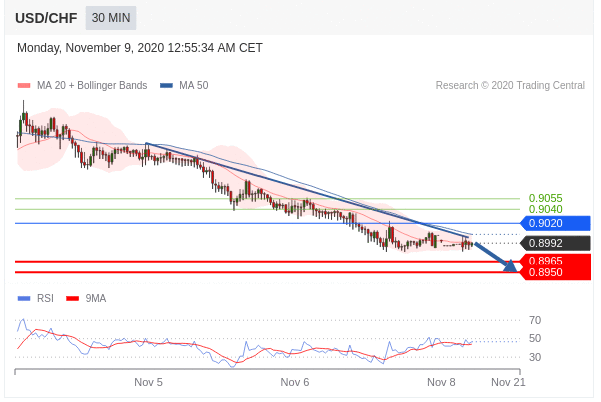The width and height of the screenshot is (601, 402).
Task: Click the date Monday, November 9, 2020 timestamp
Action: 140,48
